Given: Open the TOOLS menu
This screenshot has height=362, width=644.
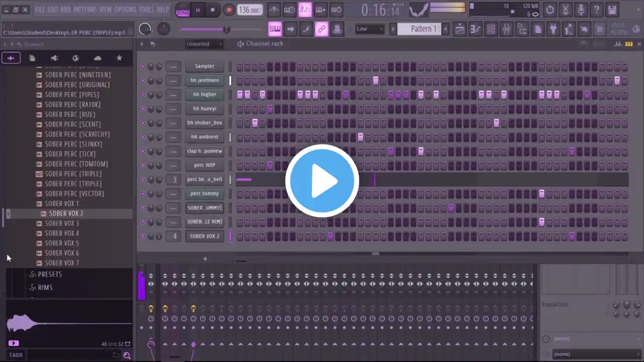Looking at the screenshot, I should pyautogui.click(x=146, y=10).
